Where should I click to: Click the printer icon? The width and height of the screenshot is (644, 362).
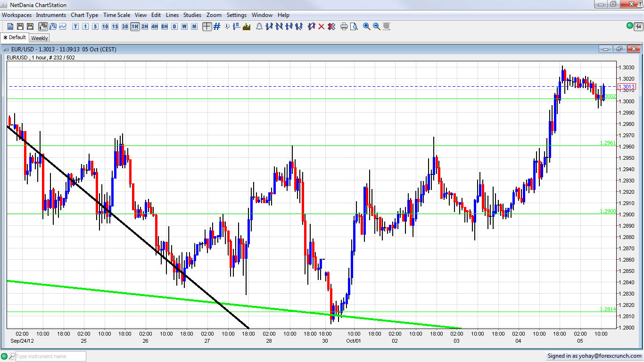pos(344,26)
